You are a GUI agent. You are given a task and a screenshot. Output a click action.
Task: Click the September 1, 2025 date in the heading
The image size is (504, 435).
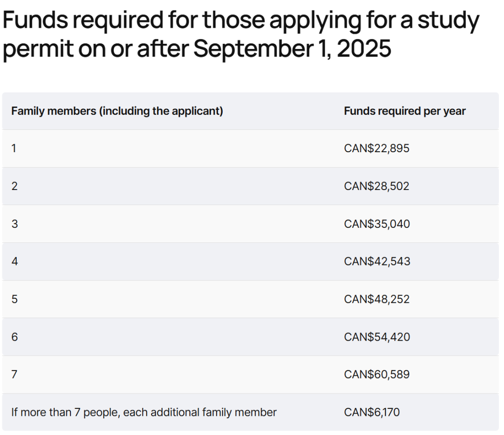click(x=292, y=49)
